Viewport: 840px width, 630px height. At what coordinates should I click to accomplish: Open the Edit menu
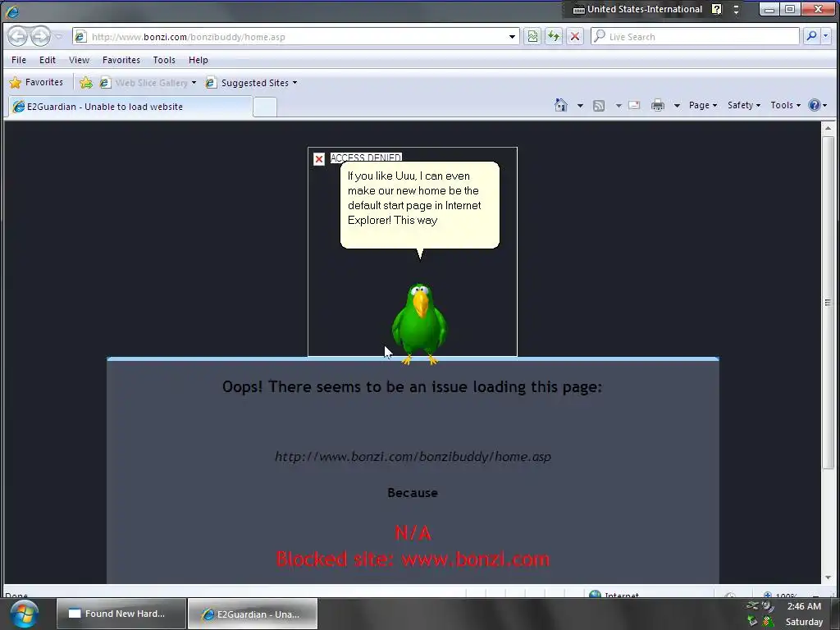(47, 60)
